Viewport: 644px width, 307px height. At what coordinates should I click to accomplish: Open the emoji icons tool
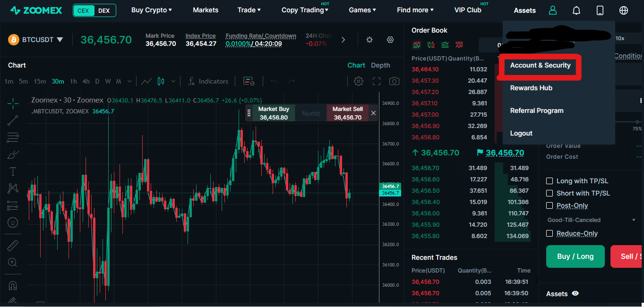tap(13, 222)
